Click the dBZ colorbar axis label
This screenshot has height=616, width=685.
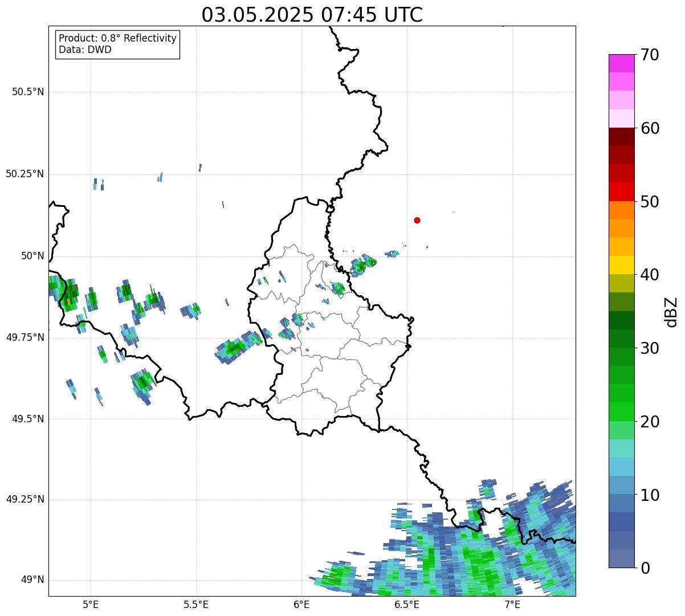tap(671, 312)
